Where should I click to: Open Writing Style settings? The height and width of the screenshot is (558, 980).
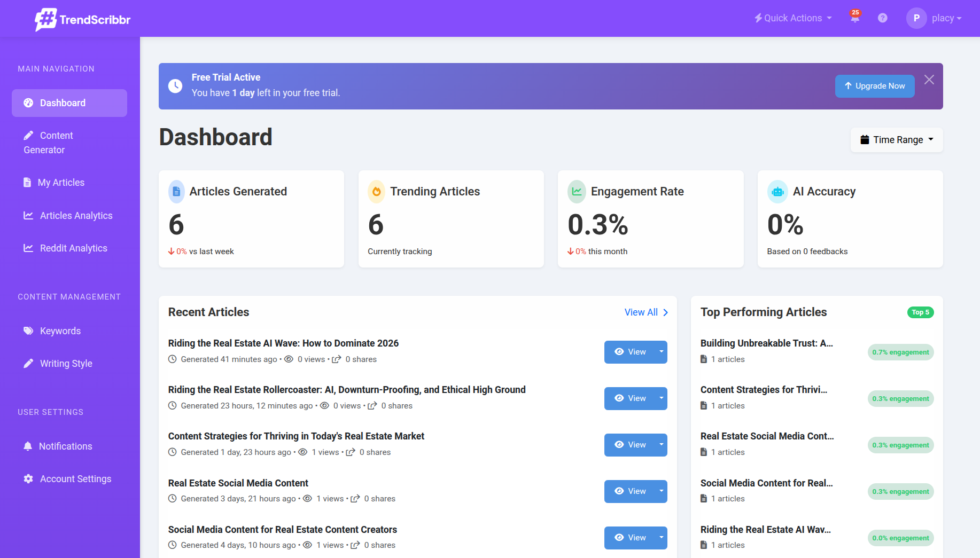click(x=69, y=364)
